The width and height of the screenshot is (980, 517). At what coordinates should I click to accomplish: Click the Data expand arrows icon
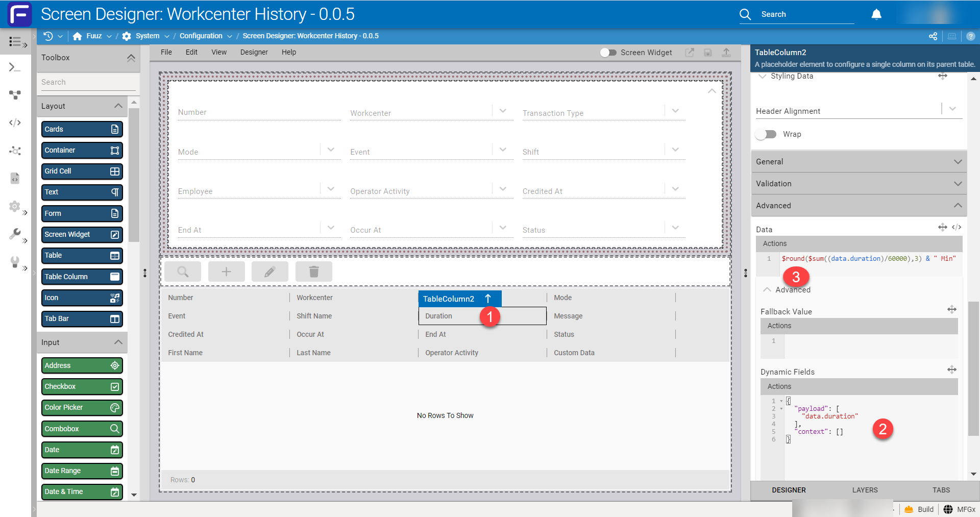pyautogui.click(x=943, y=227)
